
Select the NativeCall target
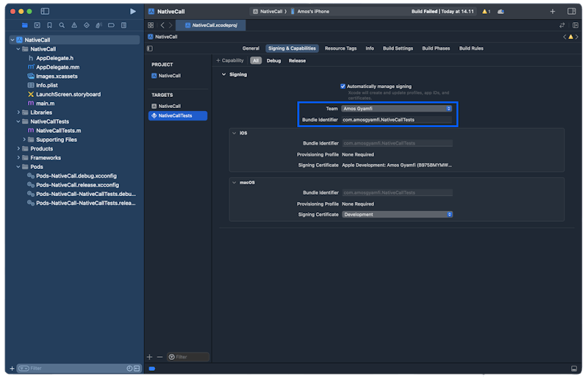coord(166,106)
